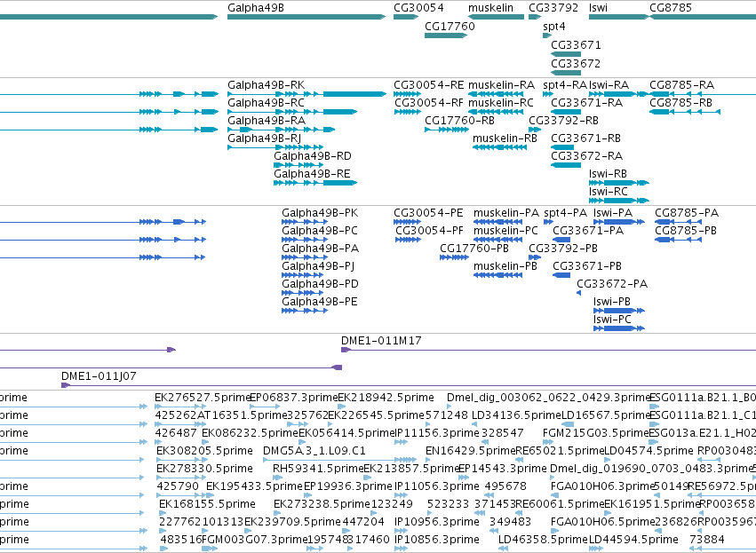
Task: Click protein CG8785-PB
Action: coord(686,231)
